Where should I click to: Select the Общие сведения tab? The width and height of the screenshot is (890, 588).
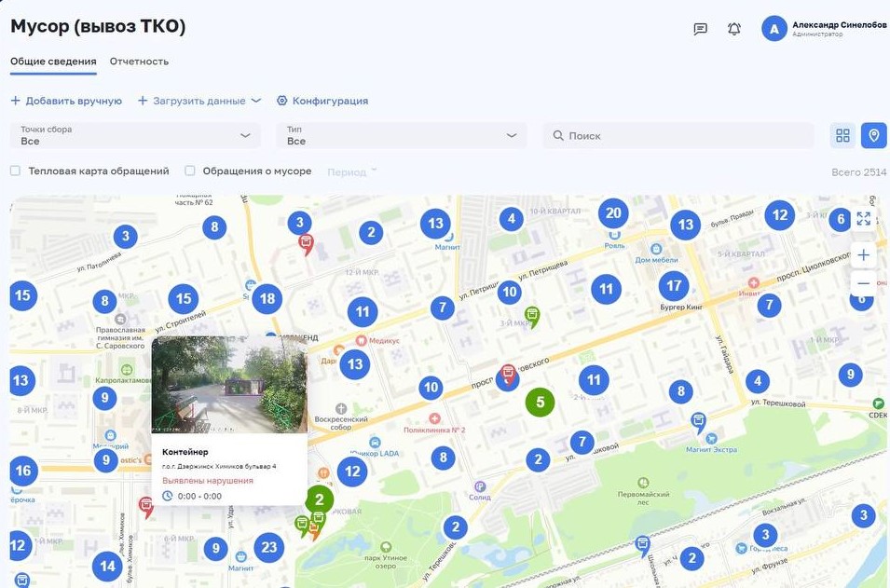(x=53, y=62)
